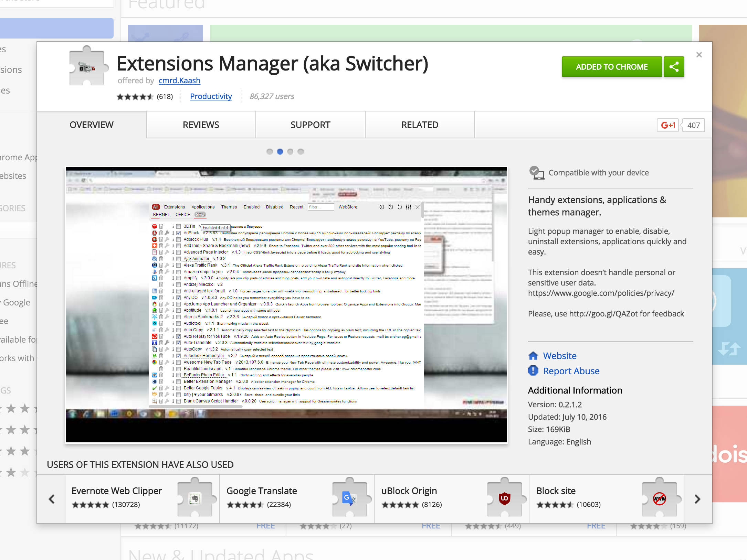Click the extension screenshot preview image
Image resolution: width=747 pixels, height=560 pixels.
point(286,305)
